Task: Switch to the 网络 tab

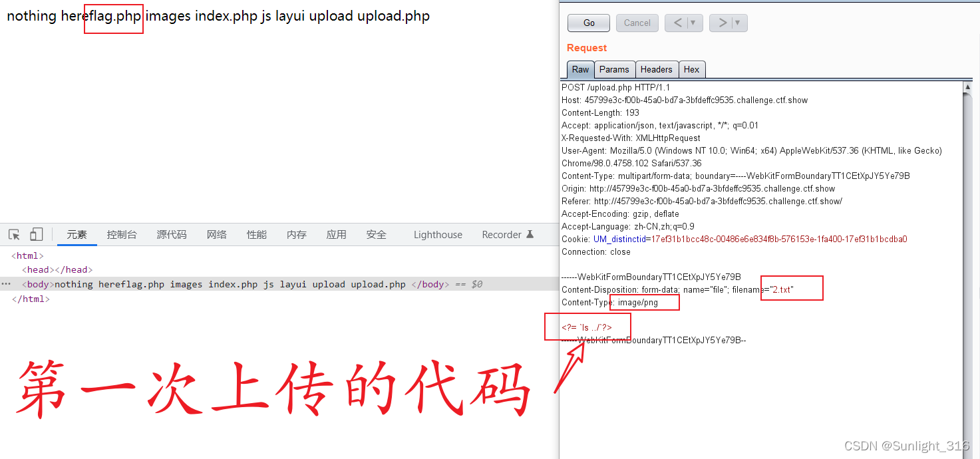Action: (217, 234)
